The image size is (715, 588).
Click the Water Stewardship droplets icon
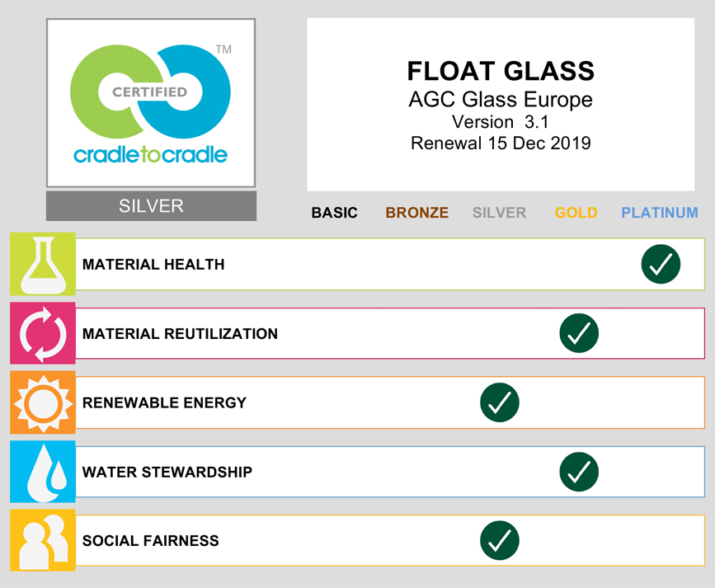[43, 472]
